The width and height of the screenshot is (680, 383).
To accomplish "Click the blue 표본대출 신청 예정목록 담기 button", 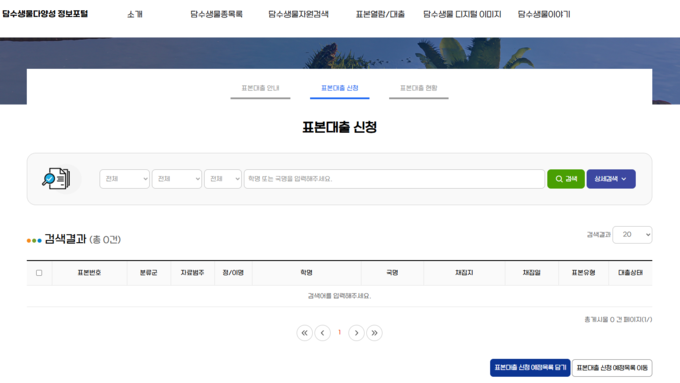I will tap(530, 367).
